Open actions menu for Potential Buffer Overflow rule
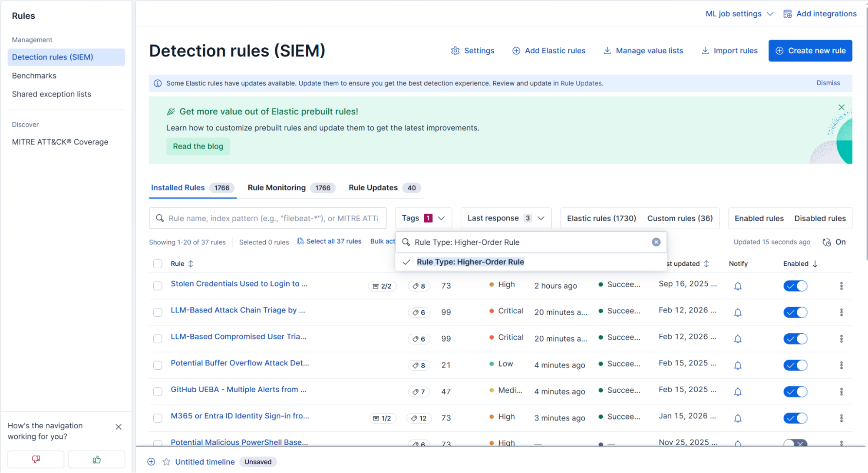This screenshot has height=473, width=868. (x=841, y=365)
